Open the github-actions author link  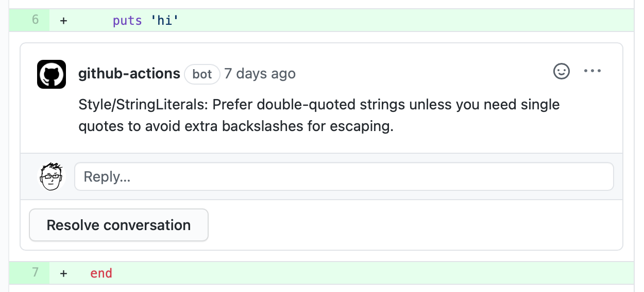click(129, 74)
